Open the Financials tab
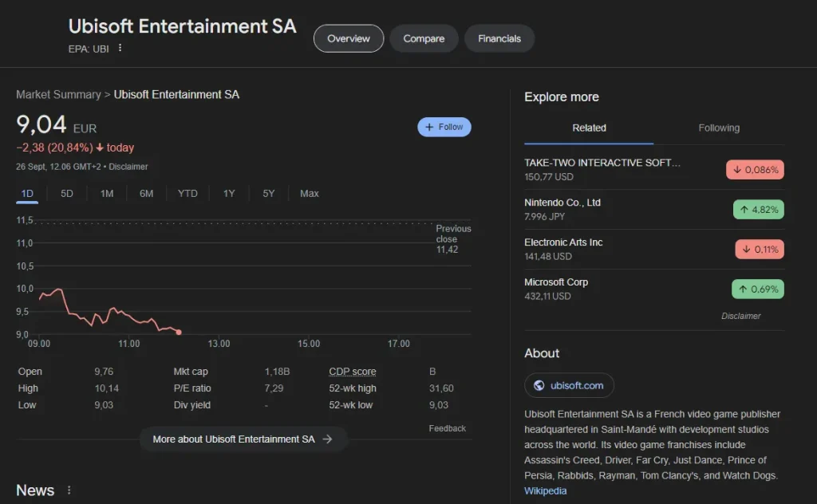Image resolution: width=817 pixels, height=504 pixels. 499,38
